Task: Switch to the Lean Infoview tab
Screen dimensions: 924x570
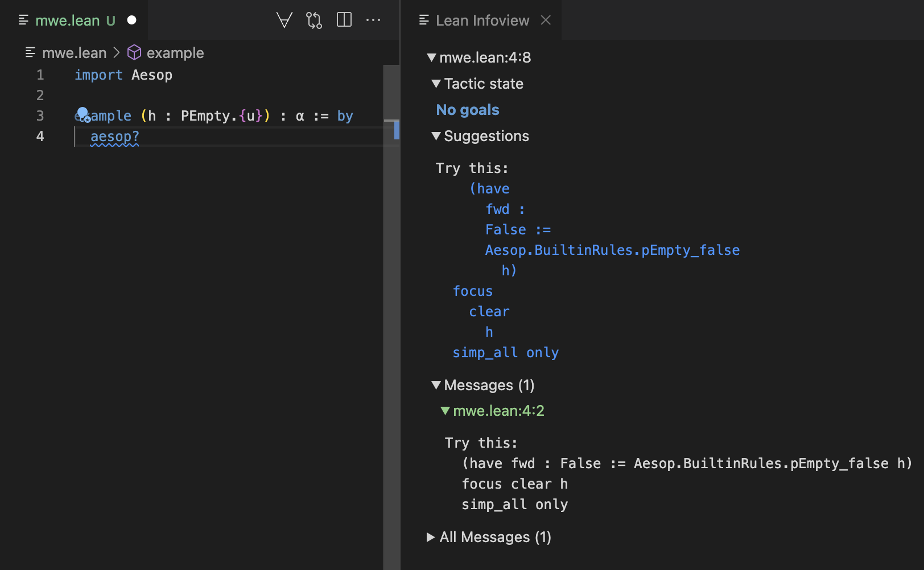Action: (482, 20)
